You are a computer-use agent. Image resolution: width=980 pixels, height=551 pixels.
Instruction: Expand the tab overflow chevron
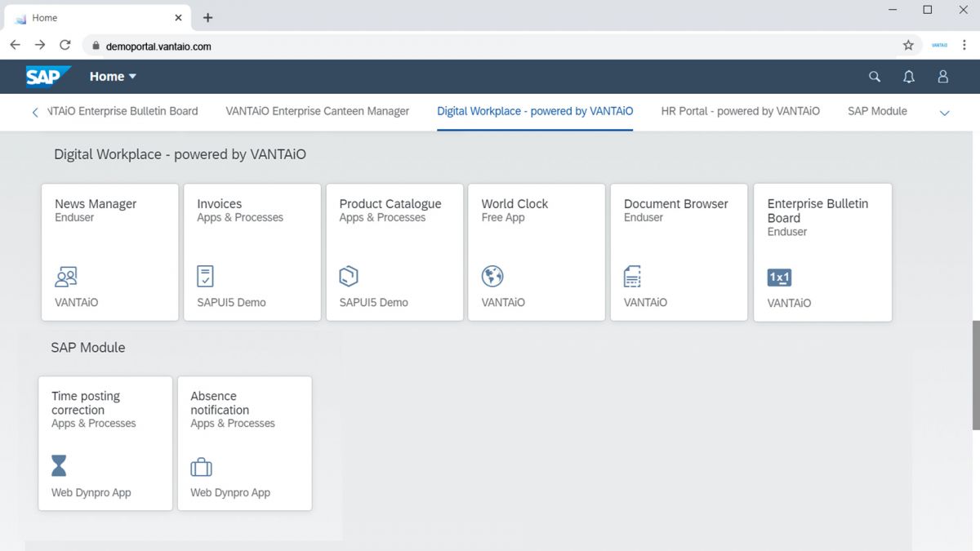(x=945, y=113)
